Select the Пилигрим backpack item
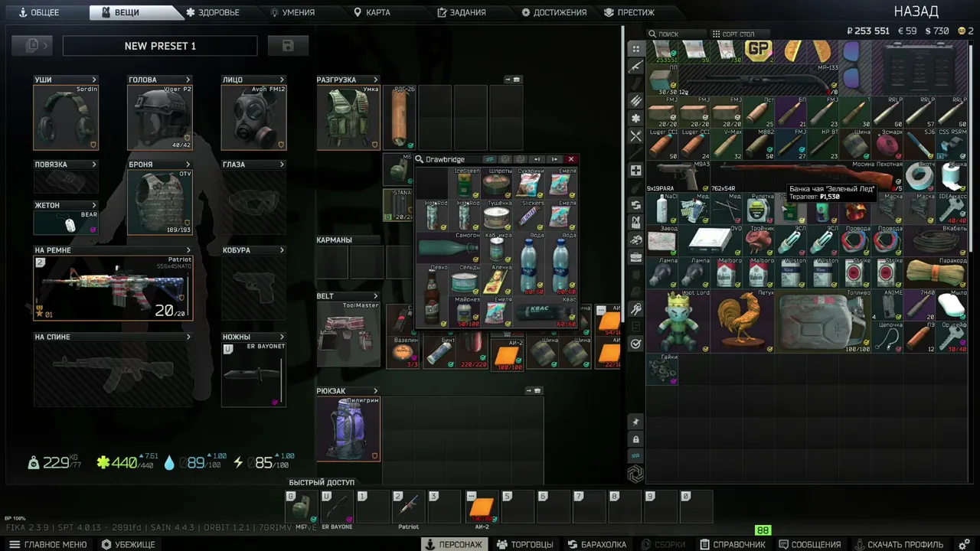Image resolution: width=980 pixels, height=551 pixels. (x=348, y=429)
